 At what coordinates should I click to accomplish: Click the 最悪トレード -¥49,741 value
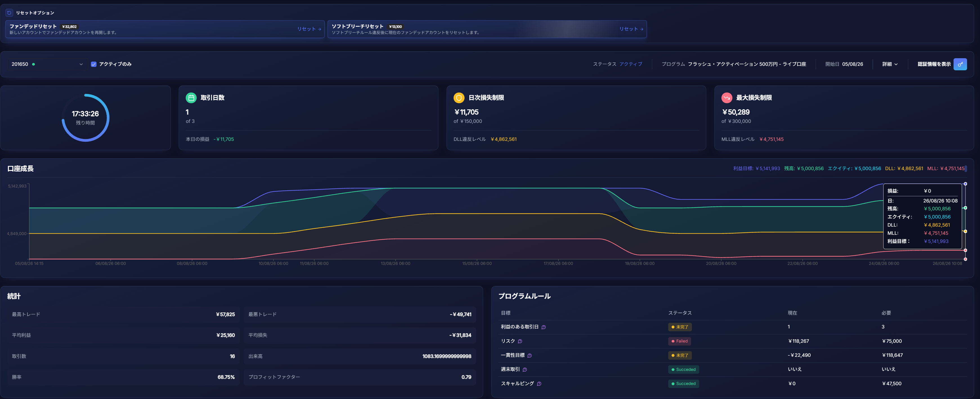point(460,314)
